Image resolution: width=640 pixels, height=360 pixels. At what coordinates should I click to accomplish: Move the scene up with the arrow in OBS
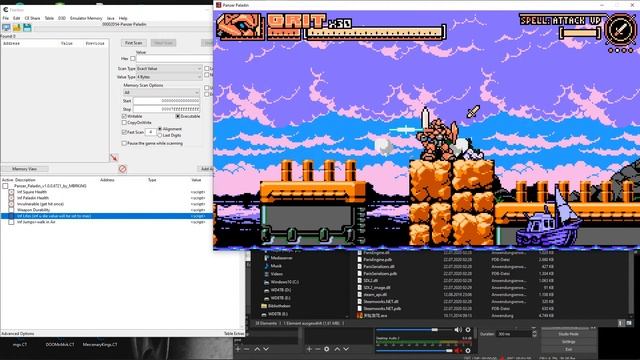point(257,349)
